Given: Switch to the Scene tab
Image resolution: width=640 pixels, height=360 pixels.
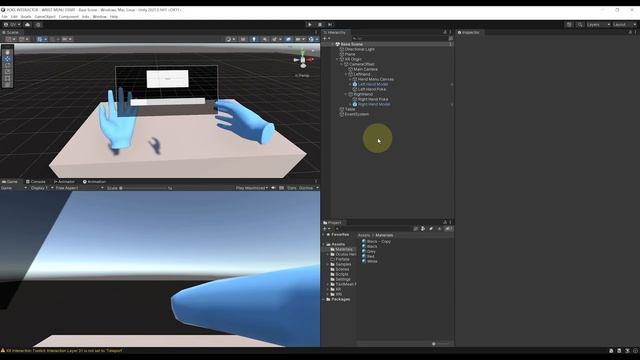Looking at the screenshot, I should coord(11,32).
